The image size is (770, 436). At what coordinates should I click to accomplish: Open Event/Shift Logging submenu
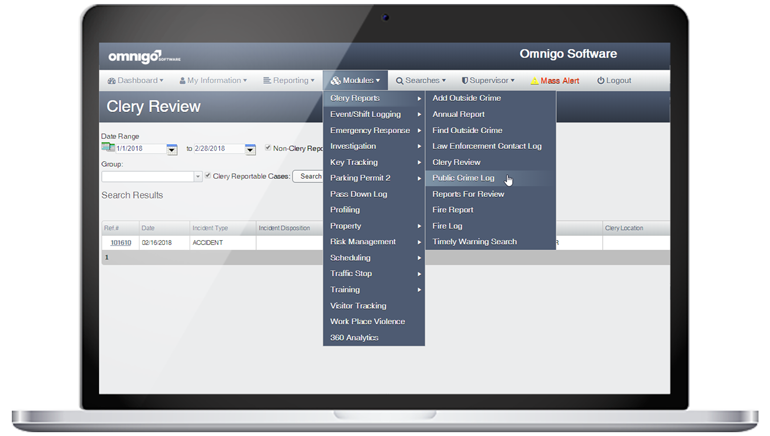pyautogui.click(x=374, y=114)
